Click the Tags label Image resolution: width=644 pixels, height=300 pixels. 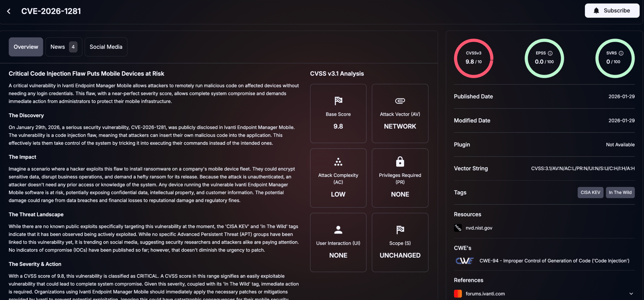point(460,193)
